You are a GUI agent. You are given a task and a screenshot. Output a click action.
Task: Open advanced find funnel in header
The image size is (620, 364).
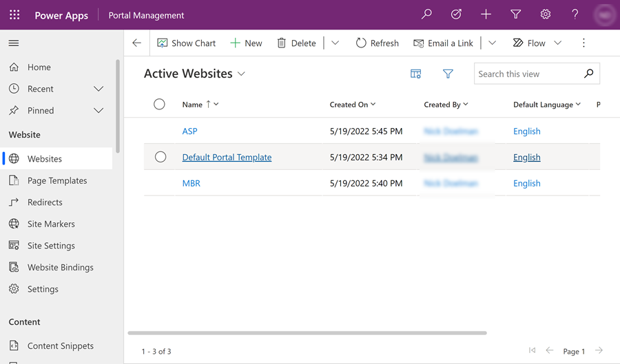[515, 14]
